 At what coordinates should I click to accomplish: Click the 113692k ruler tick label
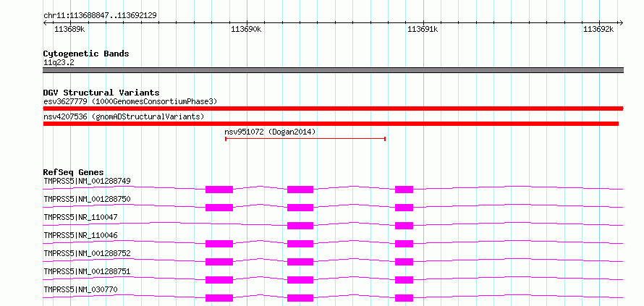pyautogui.click(x=598, y=29)
